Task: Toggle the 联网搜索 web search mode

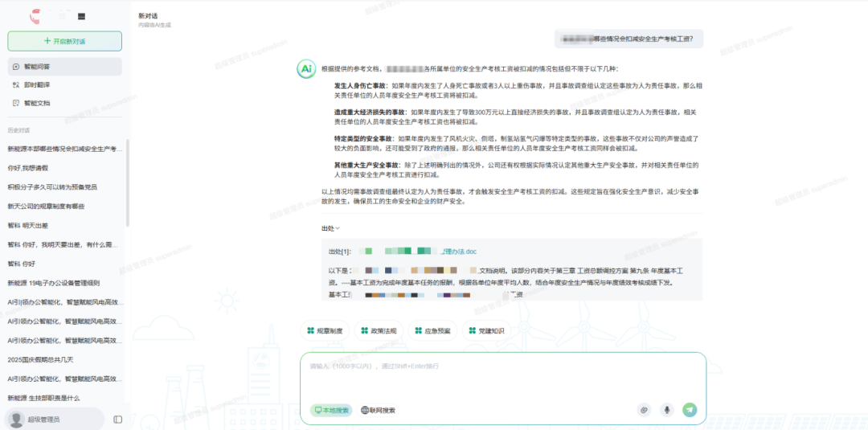Action: coord(378,410)
